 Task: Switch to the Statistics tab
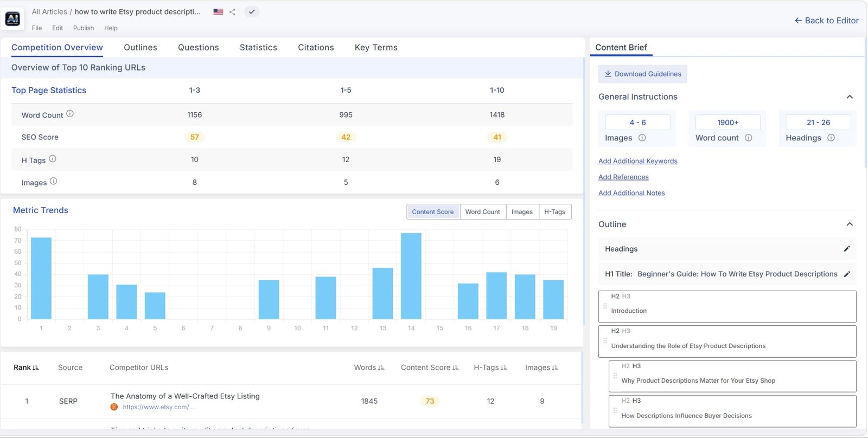tap(258, 48)
